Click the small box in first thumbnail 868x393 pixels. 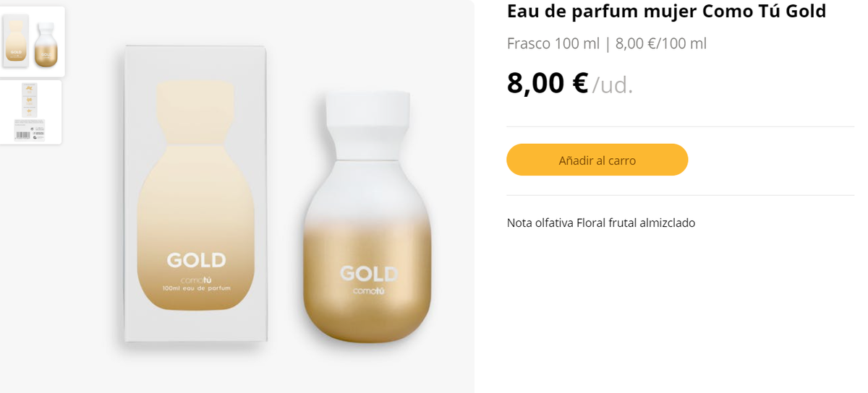(16, 40)
